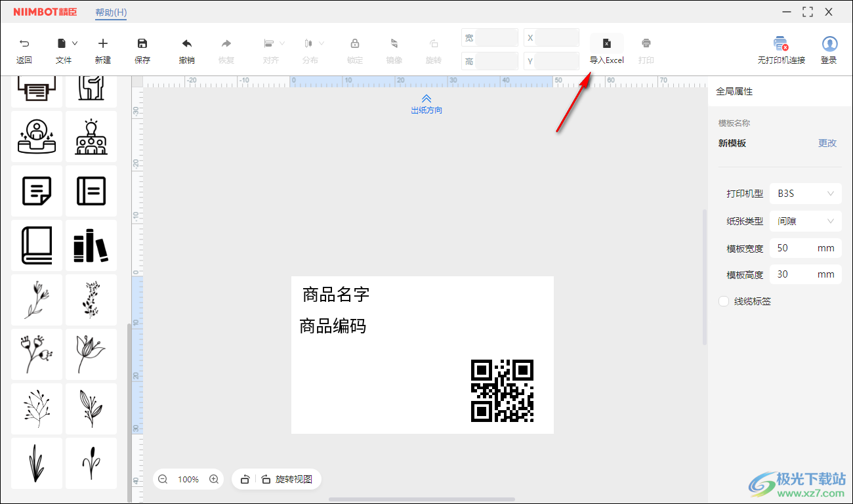Enable the 线缆标签 cable label checkbox

[724, 301]
